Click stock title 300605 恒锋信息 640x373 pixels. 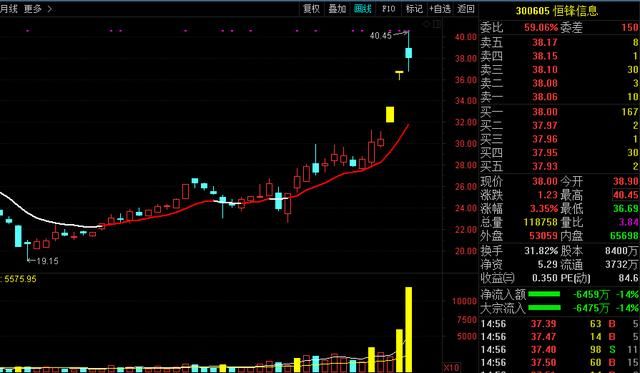point(557,11)
